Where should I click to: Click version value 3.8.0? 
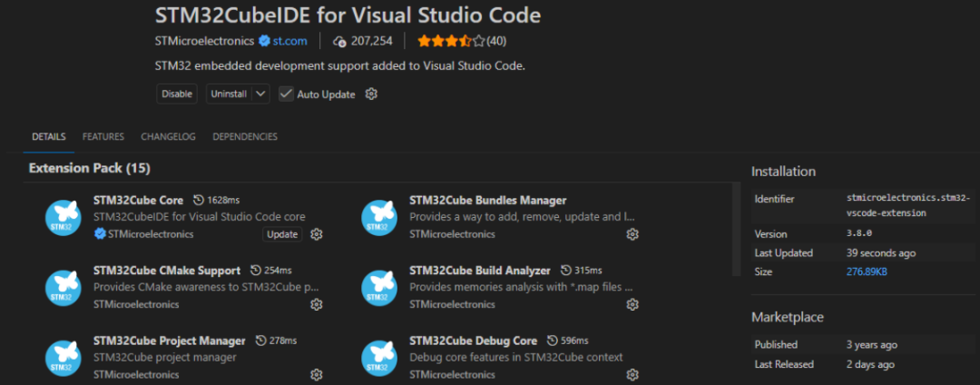click(x=858, y=233)
